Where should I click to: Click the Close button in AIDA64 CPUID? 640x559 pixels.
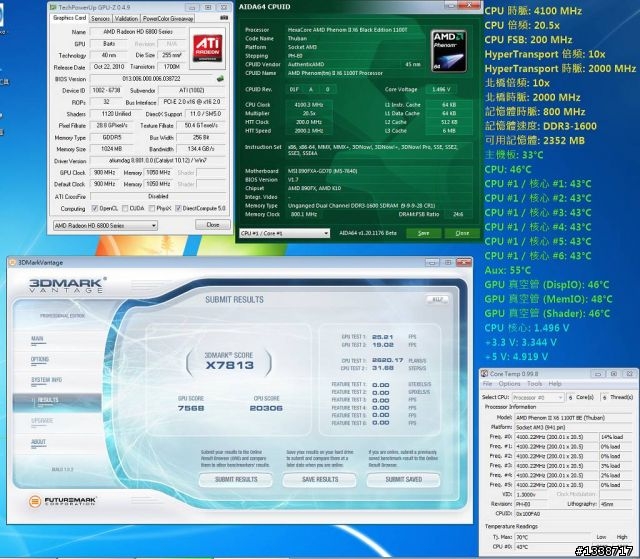point(462,233)
